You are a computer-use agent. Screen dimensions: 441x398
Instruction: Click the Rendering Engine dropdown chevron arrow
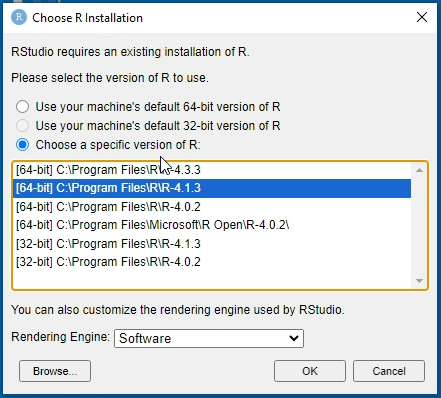point(294,338)
